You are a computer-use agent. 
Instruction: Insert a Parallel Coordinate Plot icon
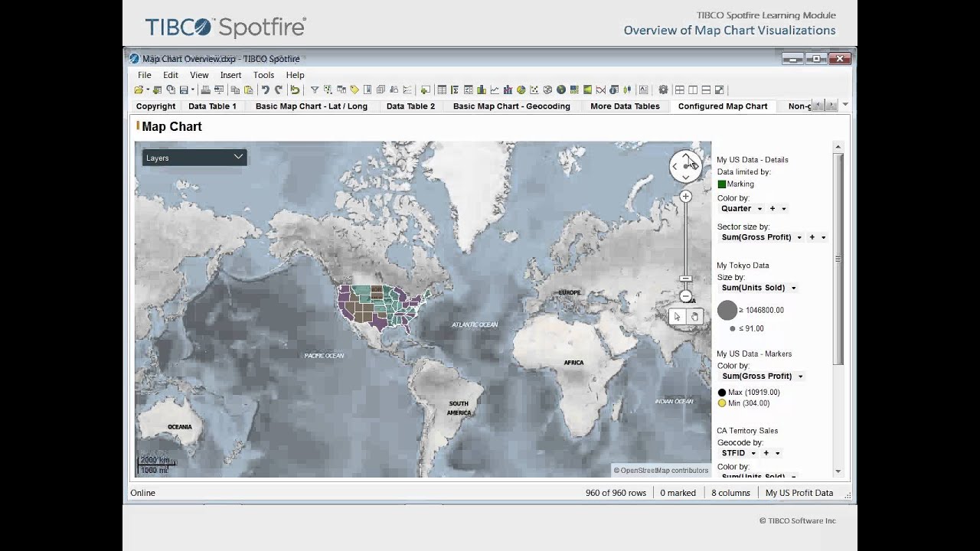pos(601,90)
